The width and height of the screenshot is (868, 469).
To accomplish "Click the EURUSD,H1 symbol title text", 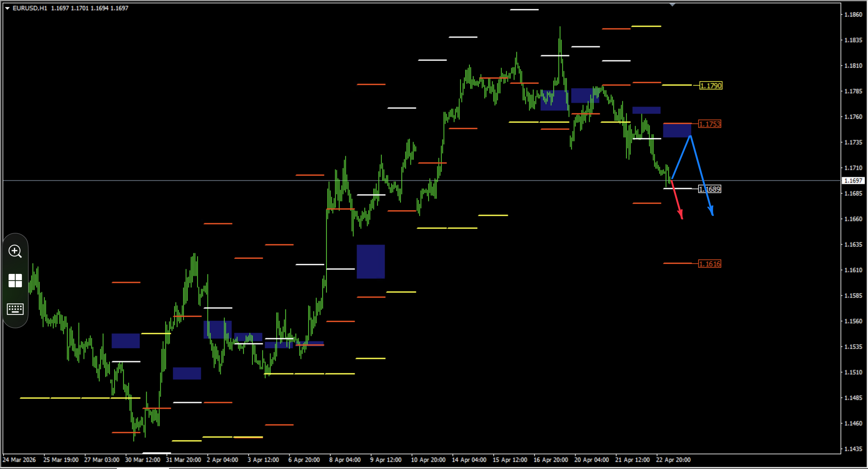I will (30, 8).
